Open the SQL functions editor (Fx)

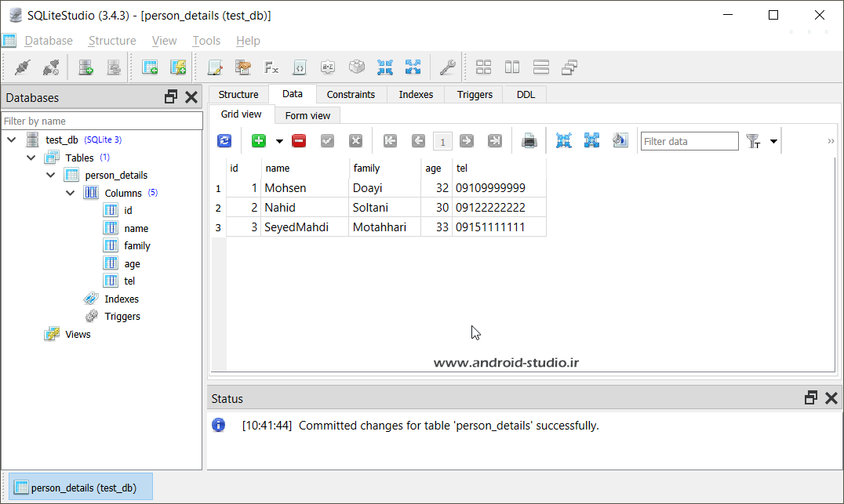coord(271,67)
